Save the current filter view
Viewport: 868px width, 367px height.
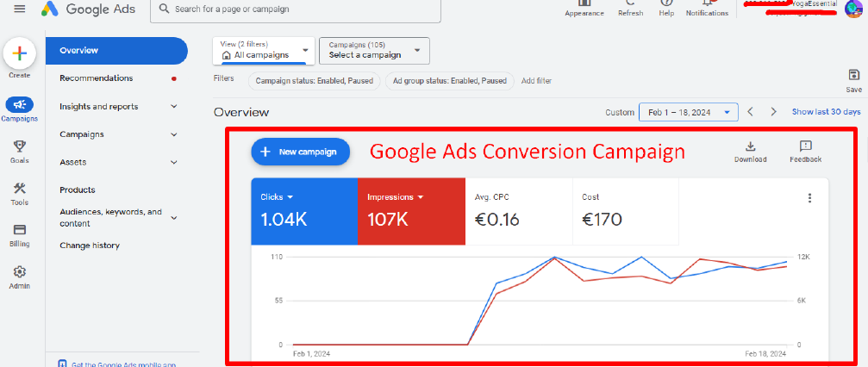pyautogui.click(x=853, y=81)
